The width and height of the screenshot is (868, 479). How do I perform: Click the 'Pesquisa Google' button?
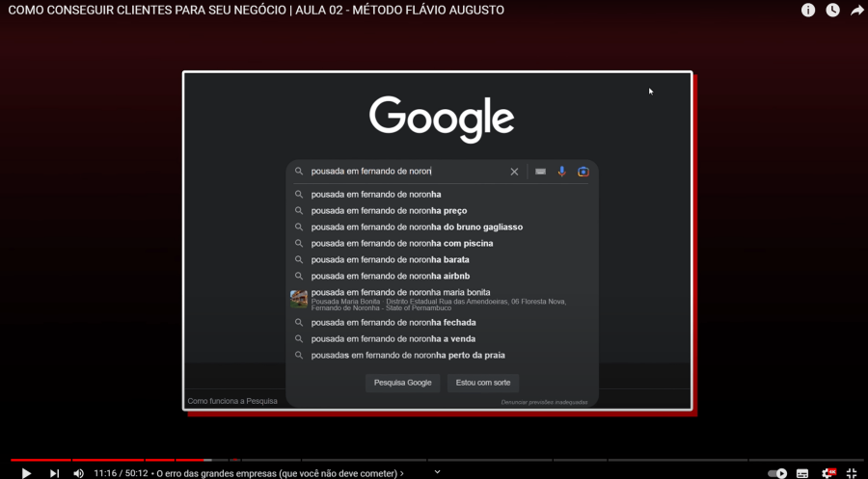tap(402, 383)
